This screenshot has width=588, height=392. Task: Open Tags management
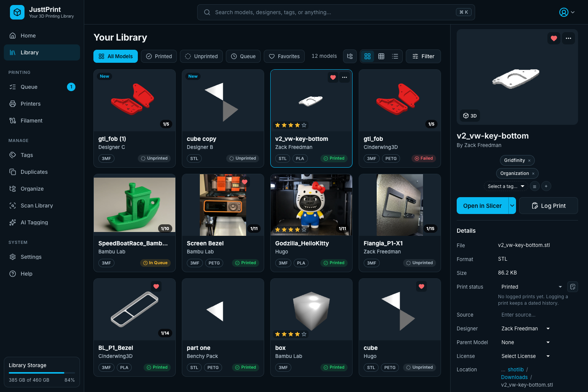coord(42,155)
